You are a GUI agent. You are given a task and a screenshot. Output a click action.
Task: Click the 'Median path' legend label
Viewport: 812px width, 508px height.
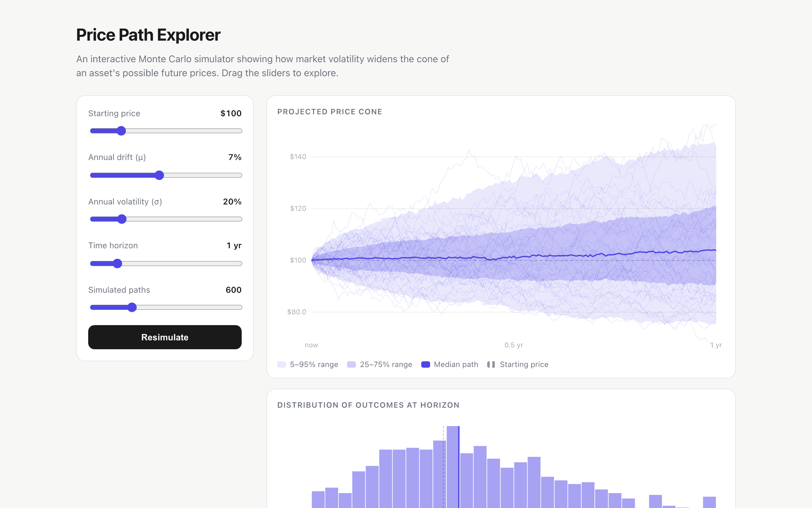click(456, 364)
